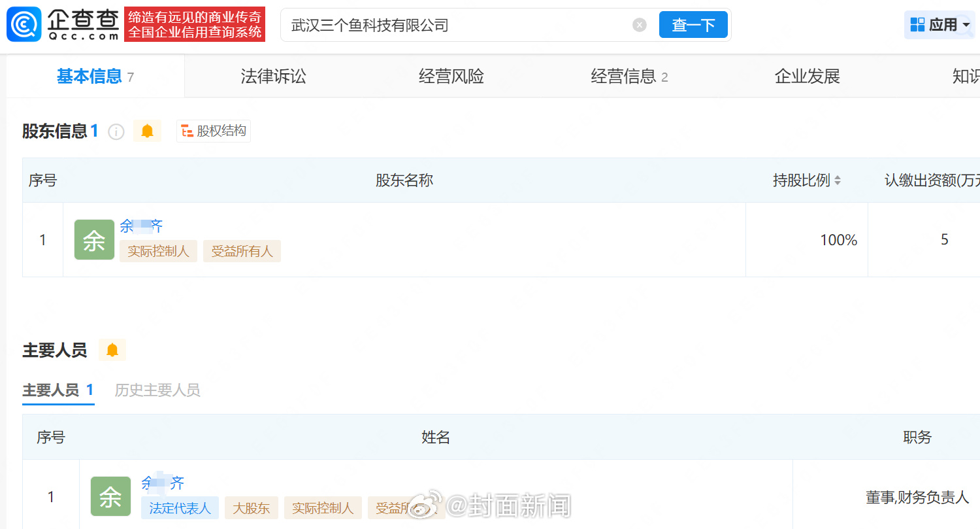Click the 实际控制人 tag in shareholder row
This screenshot has width=980, height=529.
[x=158, y=251]
